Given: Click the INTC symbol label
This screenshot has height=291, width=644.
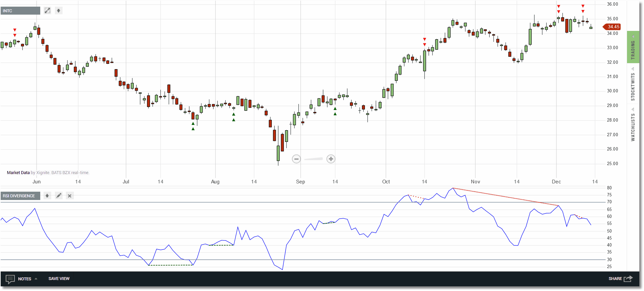Looking at the screenshot, I should pyautogui.click(x=20, y=11).
